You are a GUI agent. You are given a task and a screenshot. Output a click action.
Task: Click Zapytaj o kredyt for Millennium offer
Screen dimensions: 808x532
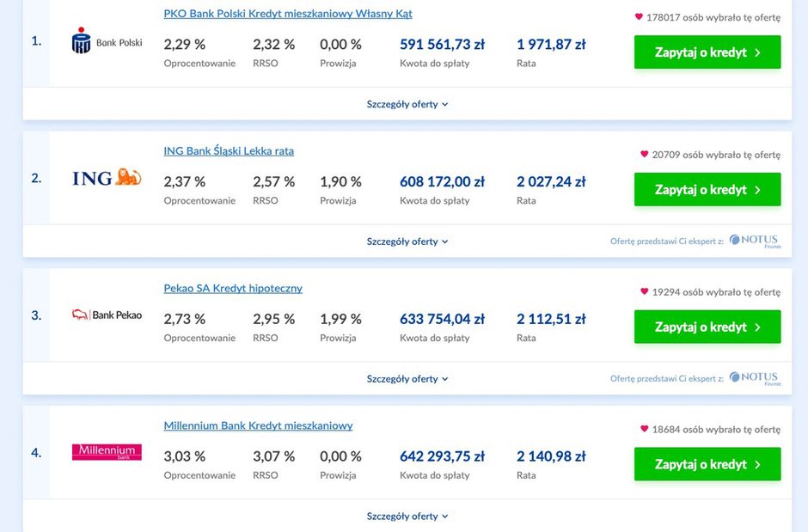(707, 464)
